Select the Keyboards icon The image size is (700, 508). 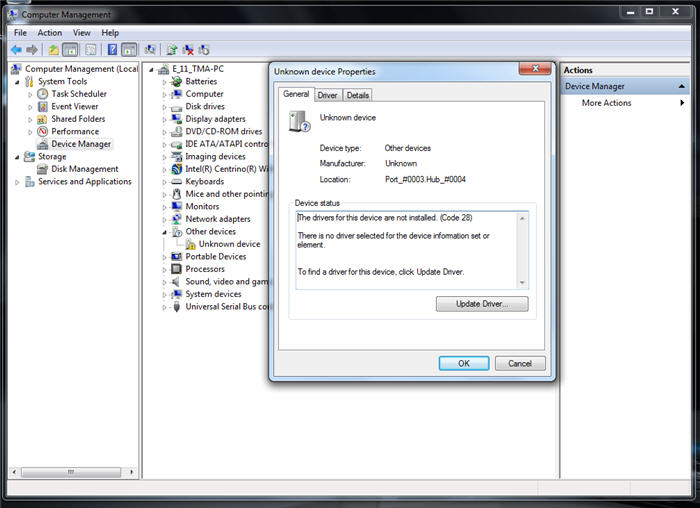point(177,181)
